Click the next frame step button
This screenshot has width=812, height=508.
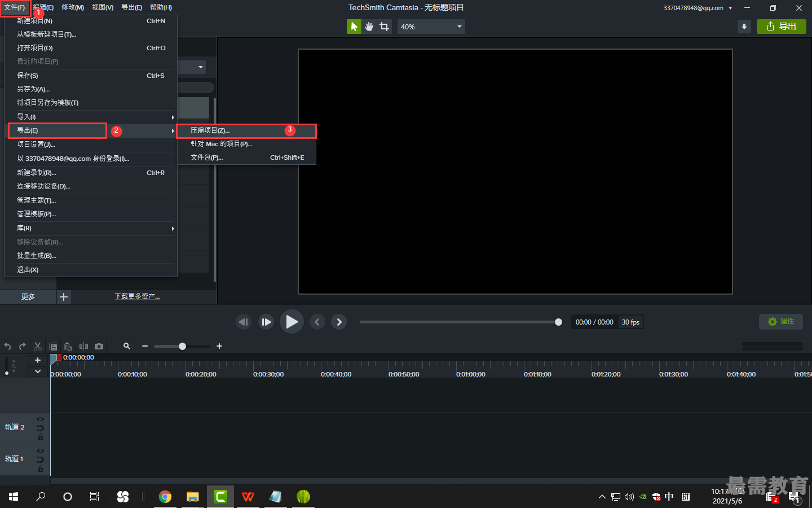pyautogui.click(x=266, y=322)
